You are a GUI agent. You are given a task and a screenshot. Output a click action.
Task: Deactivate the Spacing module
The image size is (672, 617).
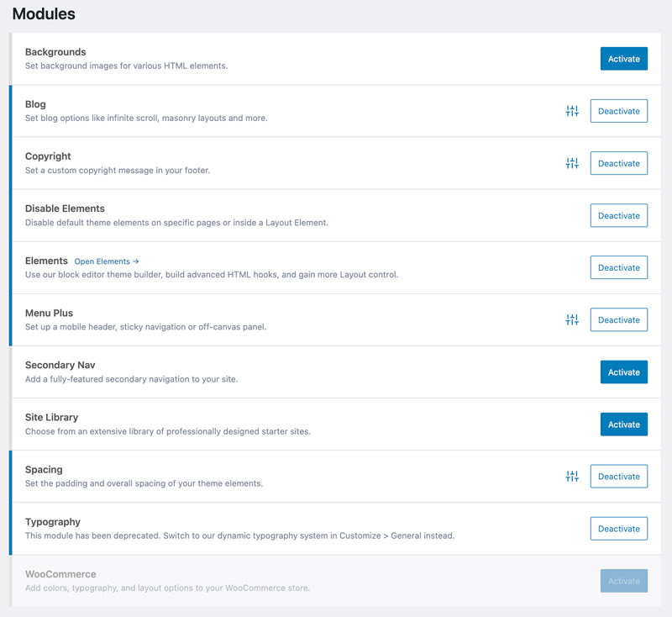[618, 477]
